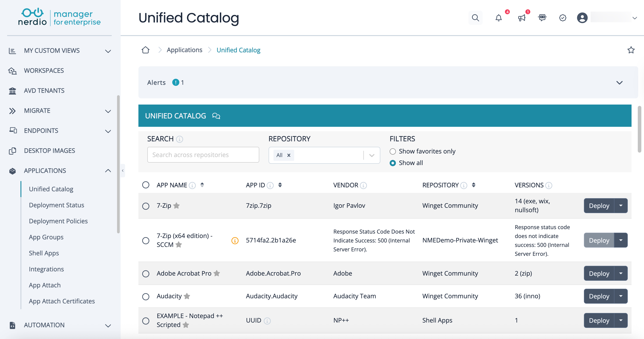This screenshot has height=339, width=644.
Task: Click the feedback chat icon beside UNIFIED CATALOG
Action: [216, 116]
